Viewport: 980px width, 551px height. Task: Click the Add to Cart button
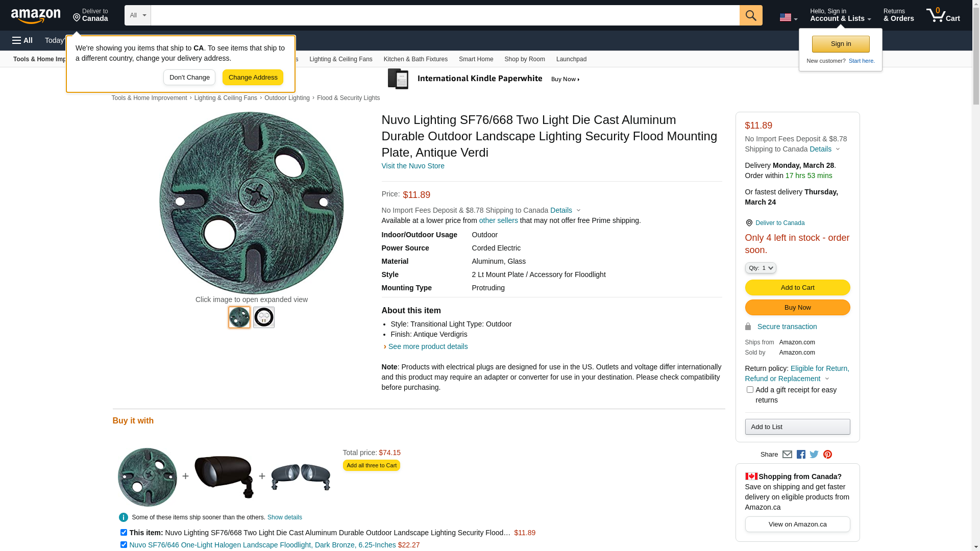(797, 287)
